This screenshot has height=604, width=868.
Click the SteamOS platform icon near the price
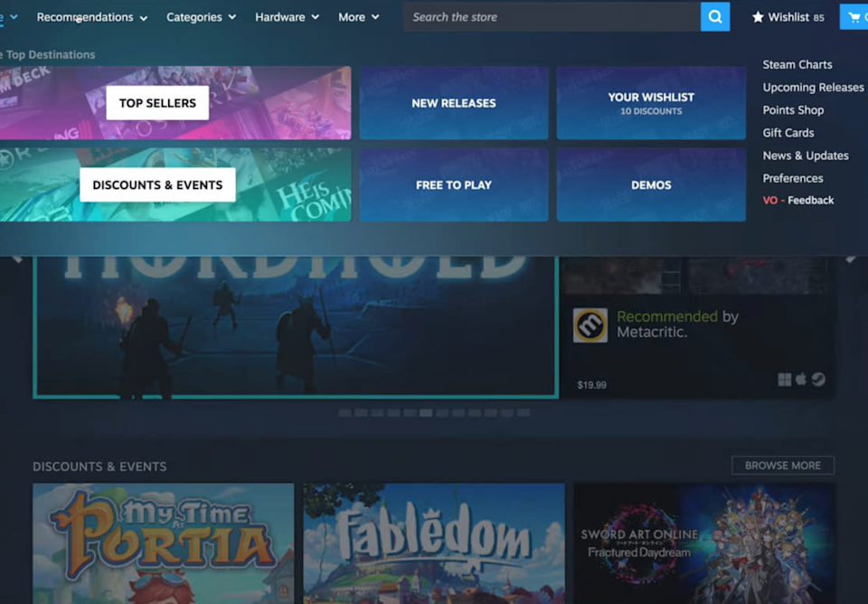818,380
